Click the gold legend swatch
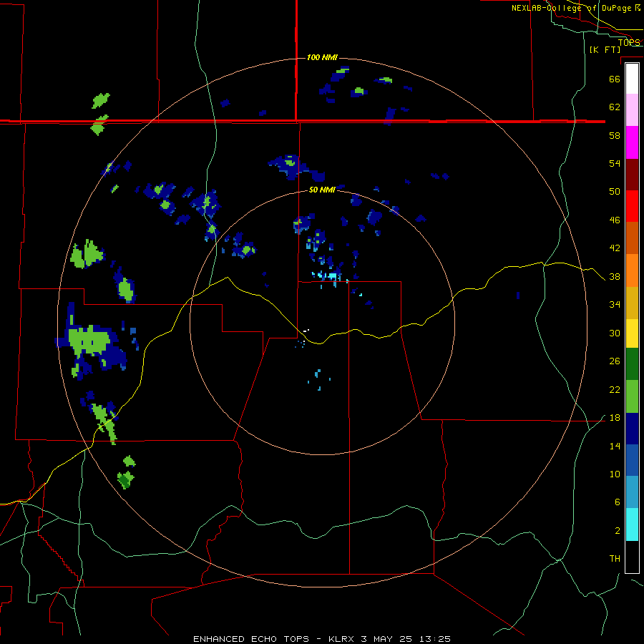 pos(632,303)
